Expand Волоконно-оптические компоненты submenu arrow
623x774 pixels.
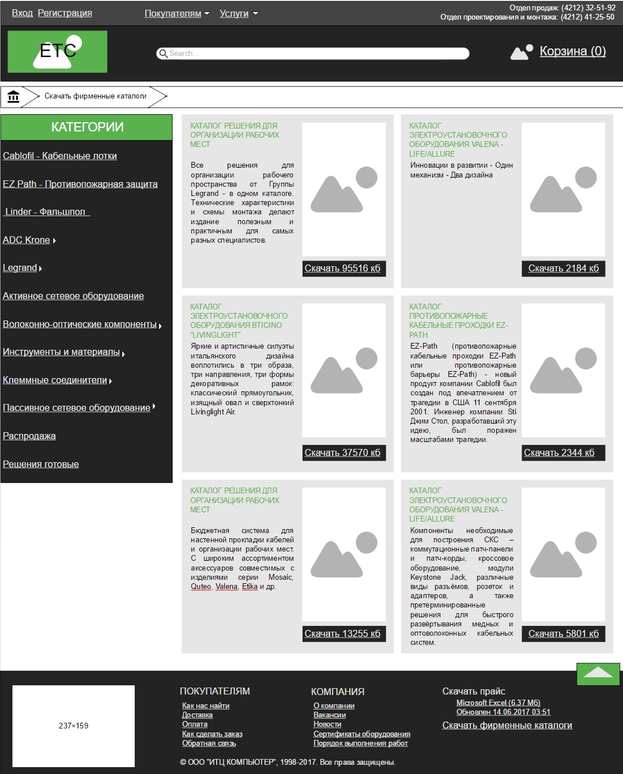pyautogui.click(x=160, y=326)
